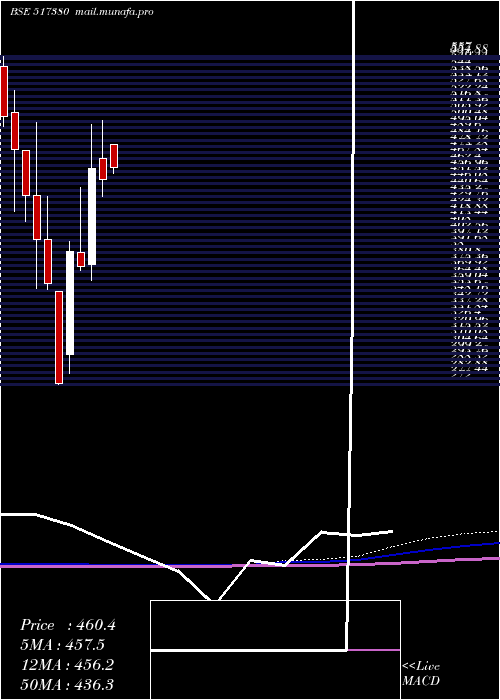Click the '<<Live MACD' label

pos(421,674)
